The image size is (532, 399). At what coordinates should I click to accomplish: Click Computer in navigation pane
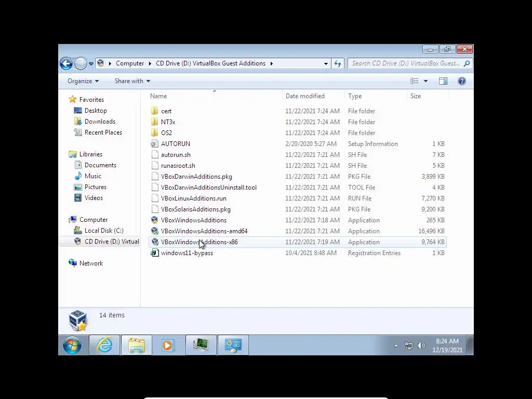[94, 220]
